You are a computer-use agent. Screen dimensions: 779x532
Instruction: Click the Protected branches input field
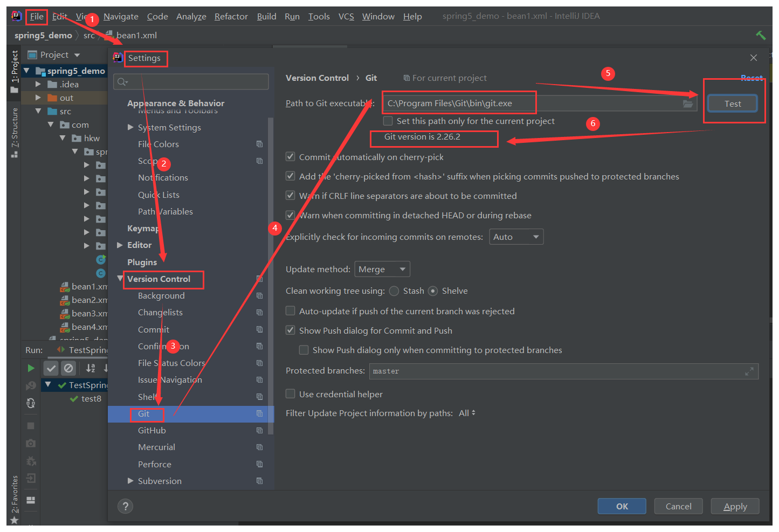tap(564, 371)
